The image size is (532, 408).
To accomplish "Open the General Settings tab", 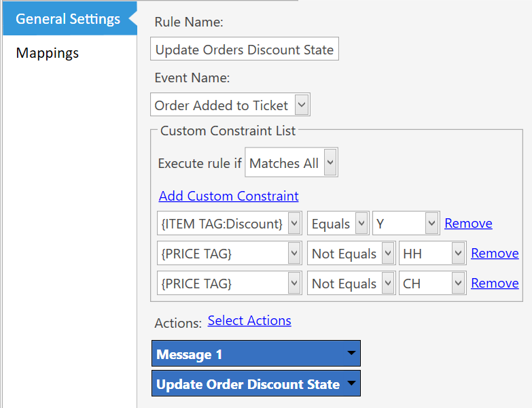I will [68, 19].
